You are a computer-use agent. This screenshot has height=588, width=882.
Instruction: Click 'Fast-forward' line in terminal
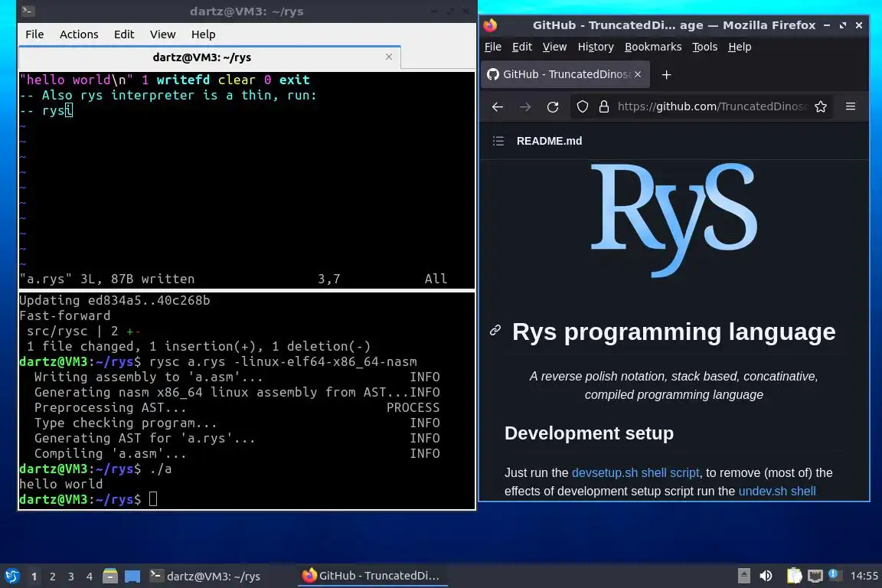click(x=64, y=315)
